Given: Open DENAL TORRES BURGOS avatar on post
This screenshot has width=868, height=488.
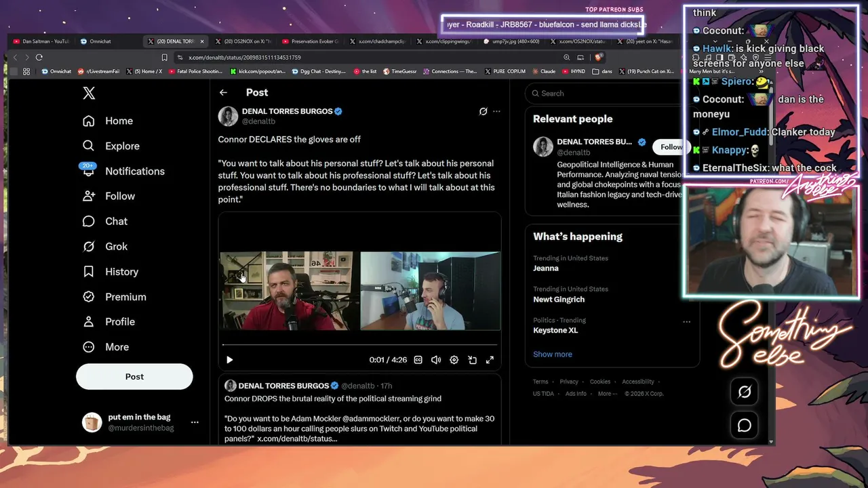Looking at the screenshot, I should [228, 116].
